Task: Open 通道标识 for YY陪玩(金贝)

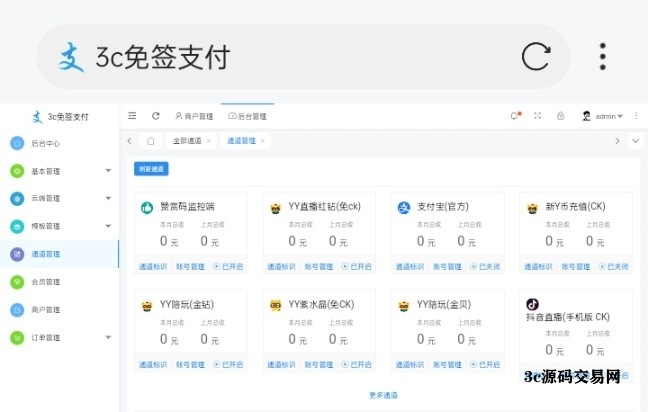Action: pos(410,364)
